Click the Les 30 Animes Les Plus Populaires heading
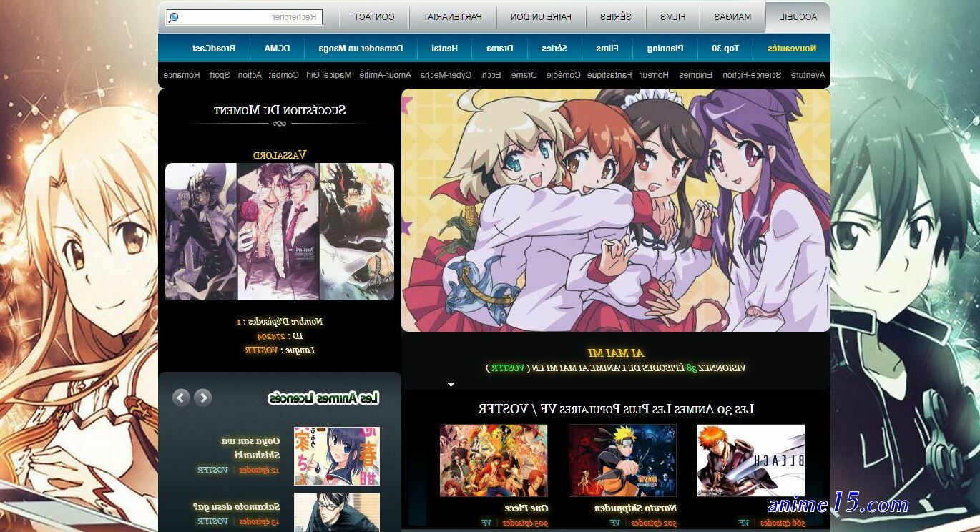 (x=616, y=409)
